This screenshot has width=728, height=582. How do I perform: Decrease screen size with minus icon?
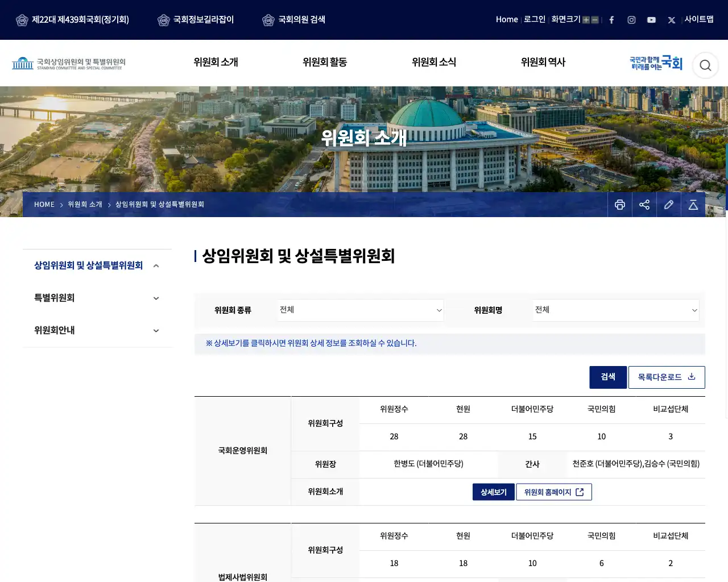click(x=595, y=20)
